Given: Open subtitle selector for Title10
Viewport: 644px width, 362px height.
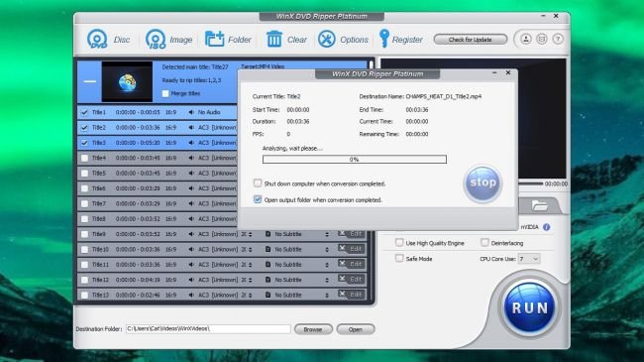Looking at the screenshot, I should point(327,249).
